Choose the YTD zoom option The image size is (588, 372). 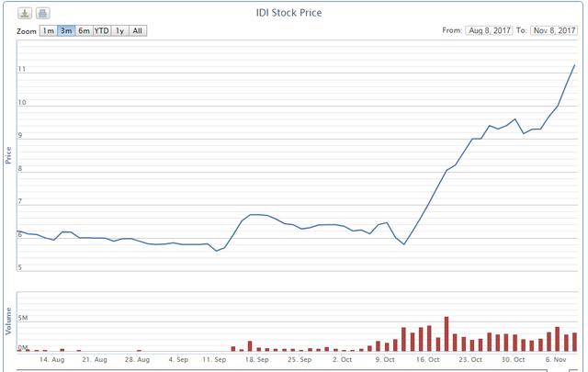[101, 30]
